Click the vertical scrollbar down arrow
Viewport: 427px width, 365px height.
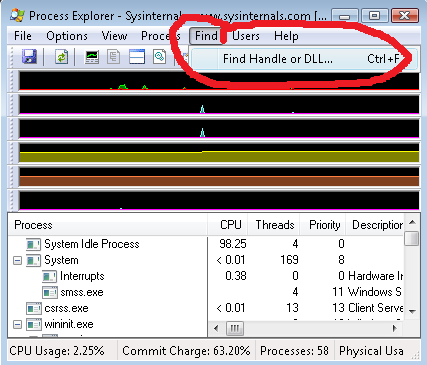[x=412, y=311]
